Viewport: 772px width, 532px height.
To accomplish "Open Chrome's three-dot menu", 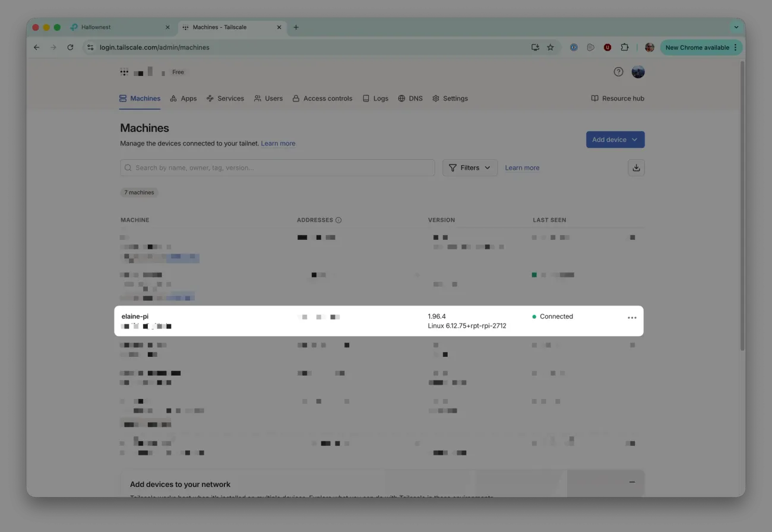I will (736, 47).
